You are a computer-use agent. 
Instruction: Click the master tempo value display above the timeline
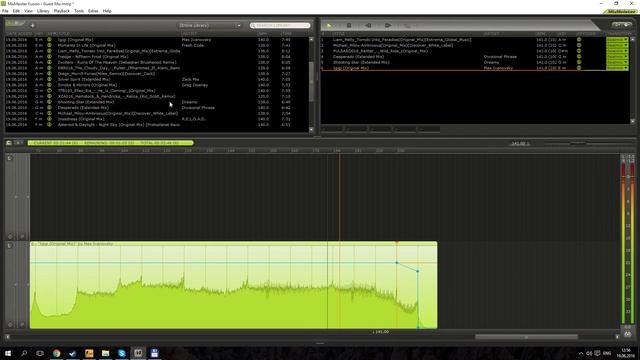click(x=520, y=143)
